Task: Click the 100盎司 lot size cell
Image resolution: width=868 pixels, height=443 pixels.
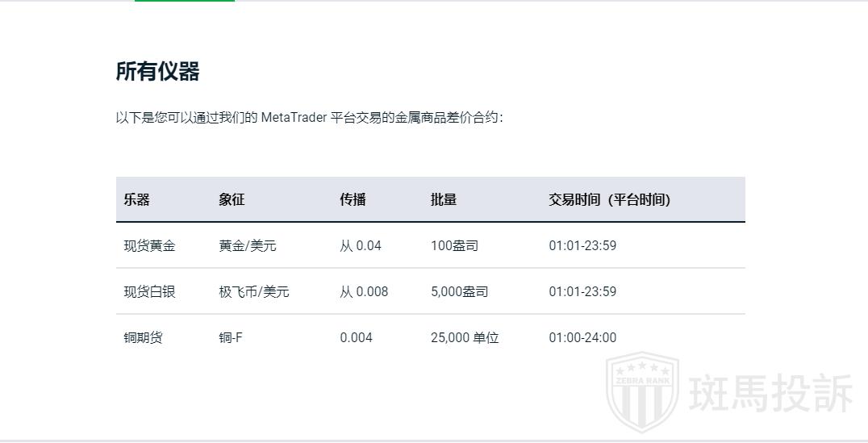Action: (454, 245)
